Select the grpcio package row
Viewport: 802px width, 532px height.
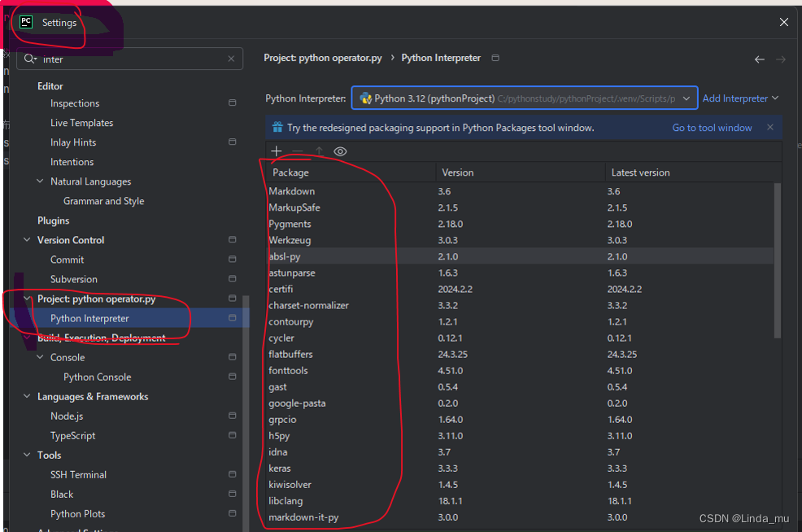coord(520,420)
